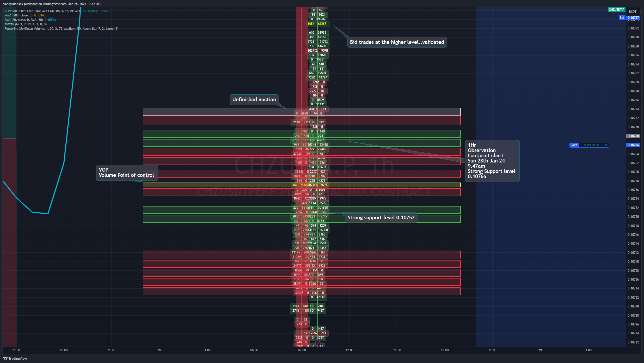
Task: Click the Bid label on price scale
Action: [622, 18]
